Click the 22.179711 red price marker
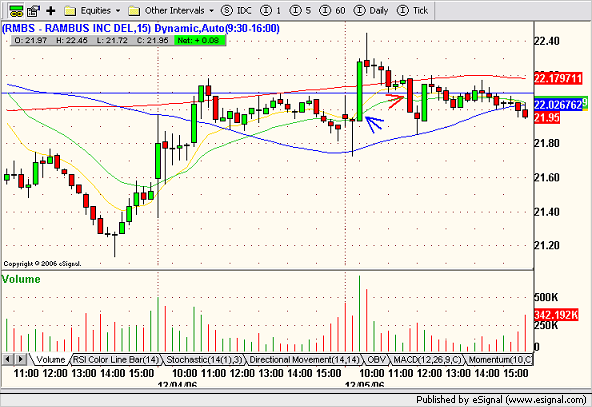Screen dimensions: 592x407 tap(558, 79)
